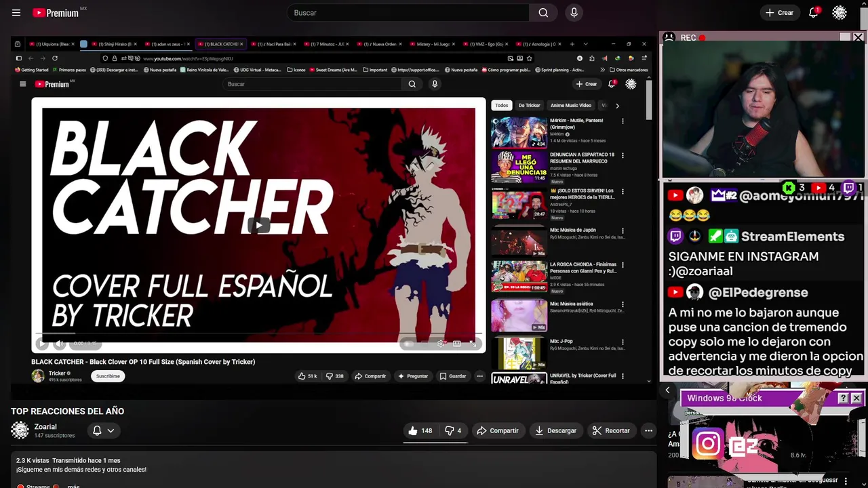Reload page in the streamed browser

(55, 58)
